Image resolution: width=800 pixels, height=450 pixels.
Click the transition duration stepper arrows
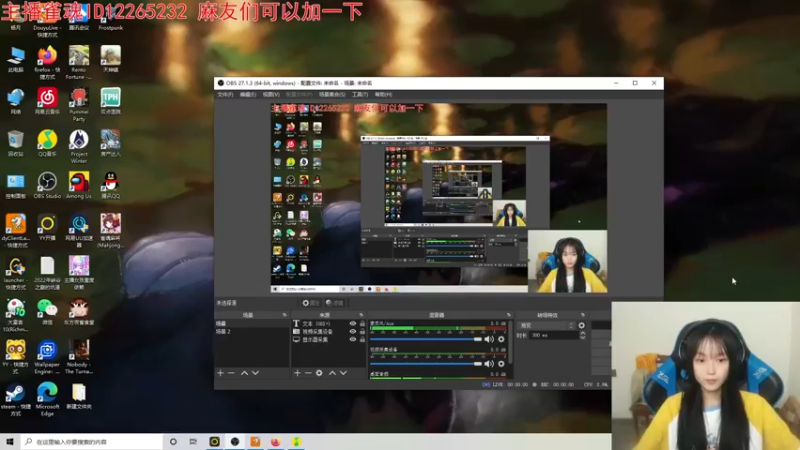tap(583, 335)
